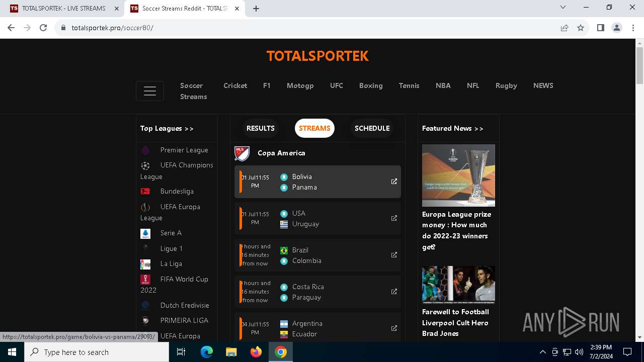This screenshot has height=362, width=644.
Task: Open volume control in system tray
Action: pyautogui.click(x=579, y=352)
